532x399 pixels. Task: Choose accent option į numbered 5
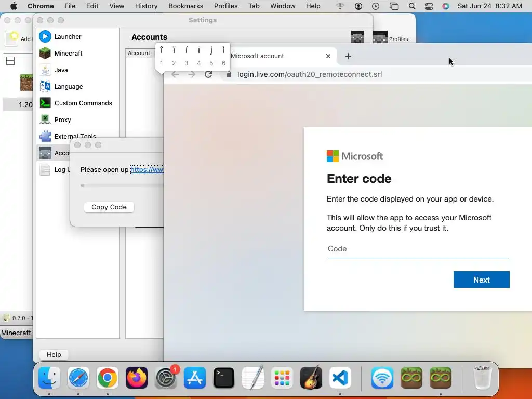211,56
